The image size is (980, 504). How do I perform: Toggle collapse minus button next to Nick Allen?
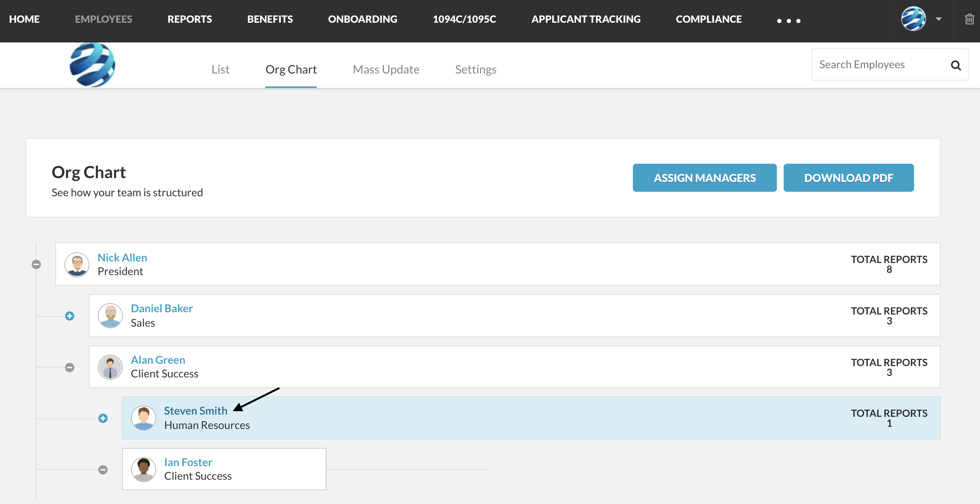(x=37, y=264)
